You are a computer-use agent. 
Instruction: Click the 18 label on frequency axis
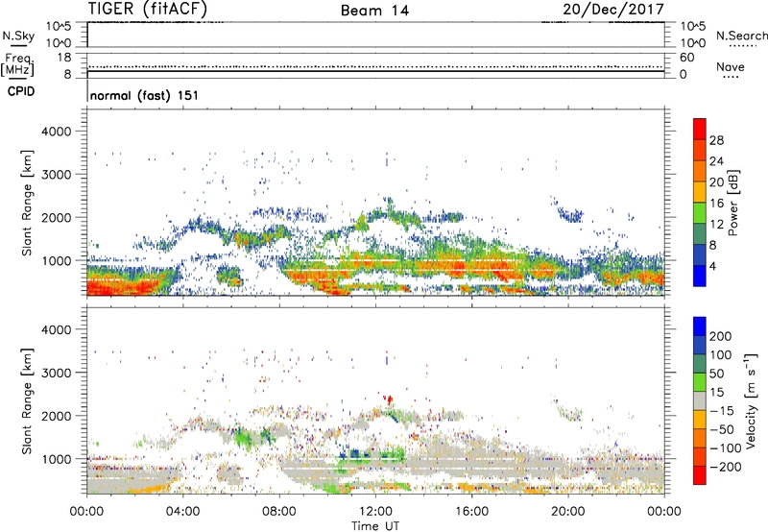pyautogui.click(x=64, y=58)
